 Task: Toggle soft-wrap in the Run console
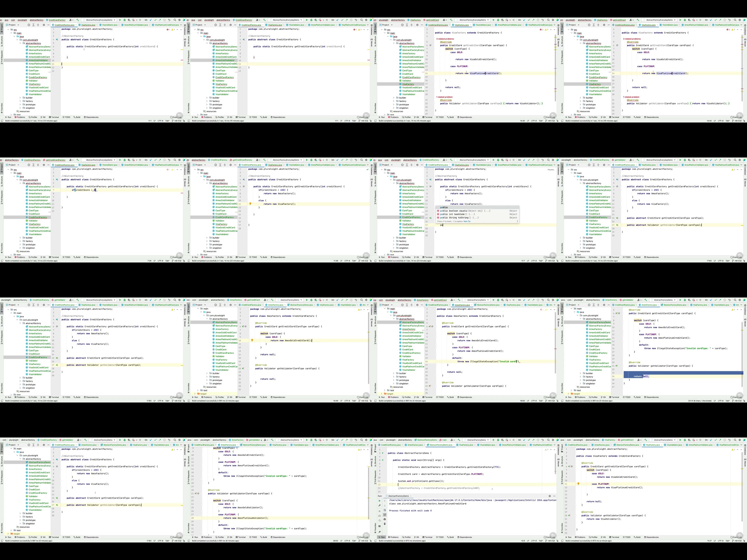point(385,510)
